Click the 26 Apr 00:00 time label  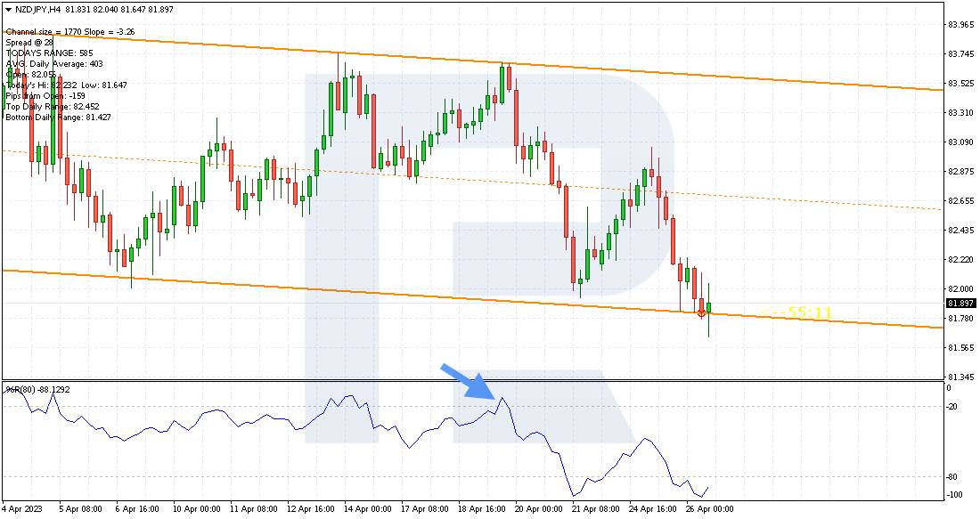(710, 509)
